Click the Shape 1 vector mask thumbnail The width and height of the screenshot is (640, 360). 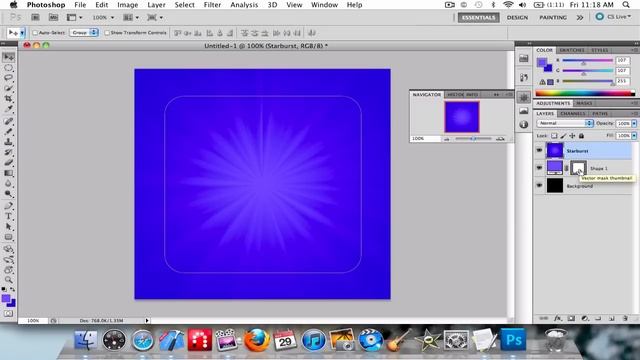pos(578,168)
